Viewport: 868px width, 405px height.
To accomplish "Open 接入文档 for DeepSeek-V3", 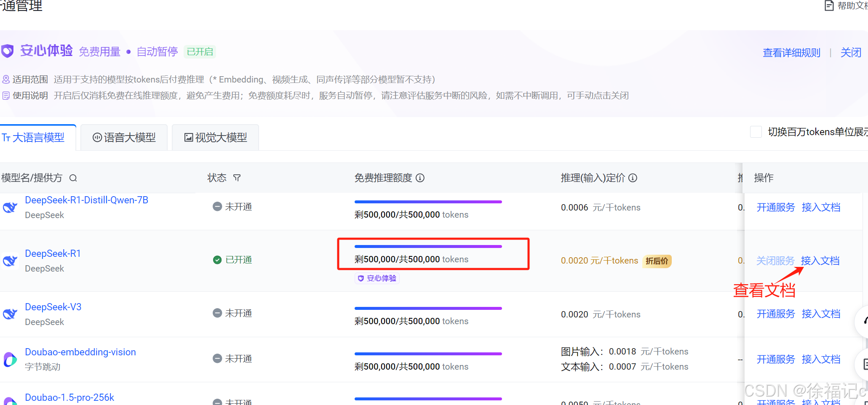I will pos(821,314).
